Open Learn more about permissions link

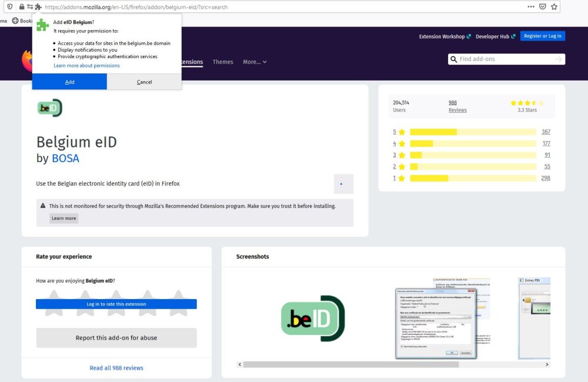[x=86, y=66]
